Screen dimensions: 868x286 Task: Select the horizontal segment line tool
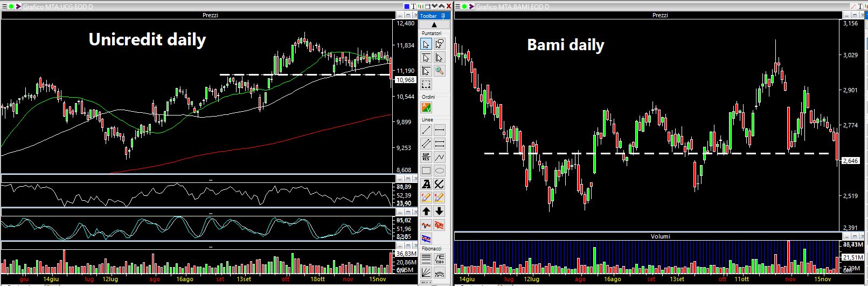[440, 130]
